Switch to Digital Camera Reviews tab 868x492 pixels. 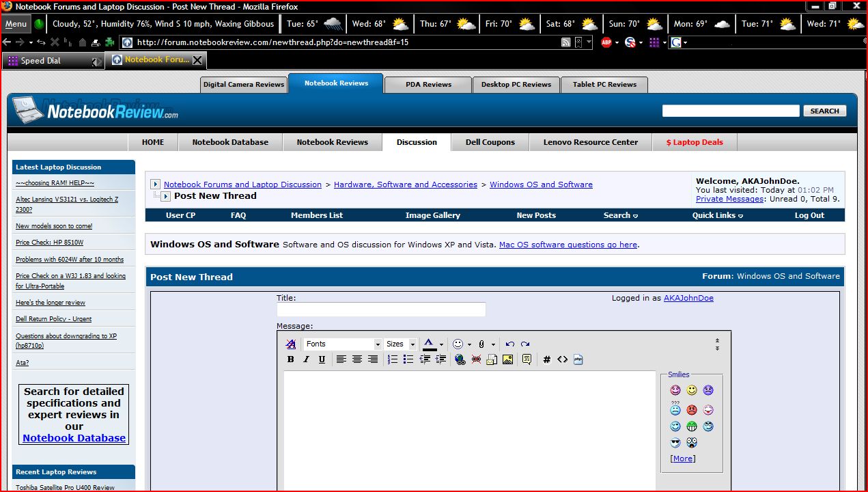(x=243, y=85)
